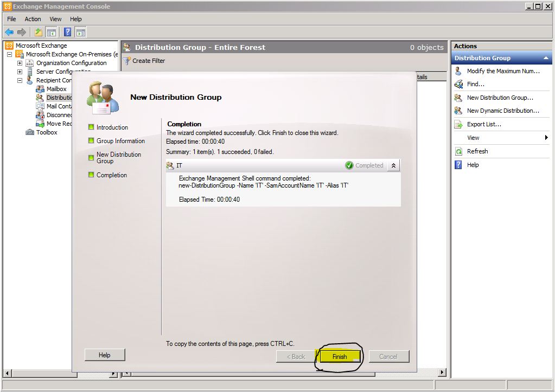Click the Organization Configuration icon
Image resolution: width=555 pixels, height=392 pixels.
point(30,63)
